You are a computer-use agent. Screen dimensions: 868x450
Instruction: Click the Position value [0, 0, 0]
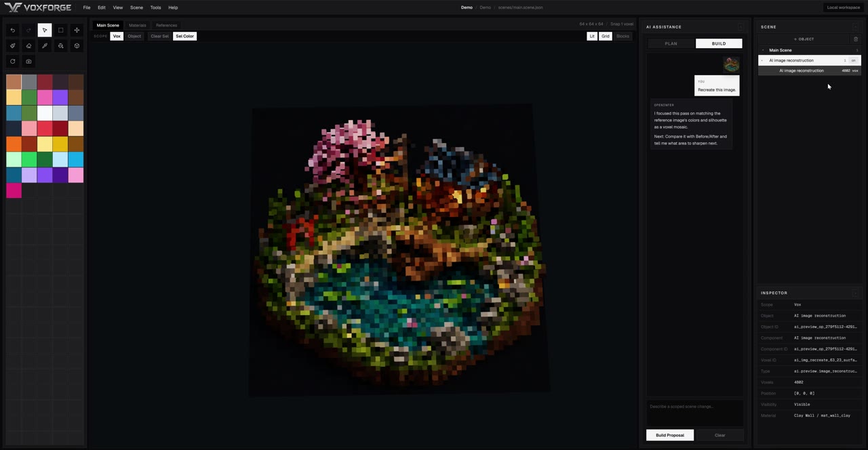pyautogui.click(x=804, y=393)
